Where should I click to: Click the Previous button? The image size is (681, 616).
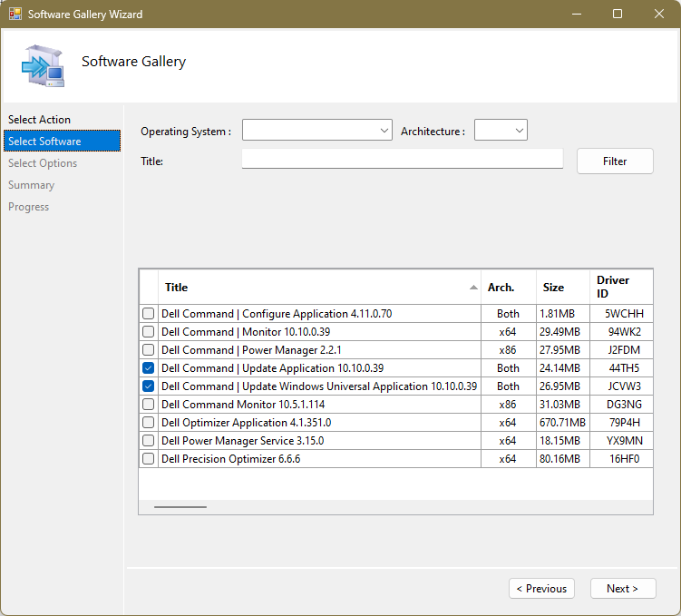(x=541, y=589)
